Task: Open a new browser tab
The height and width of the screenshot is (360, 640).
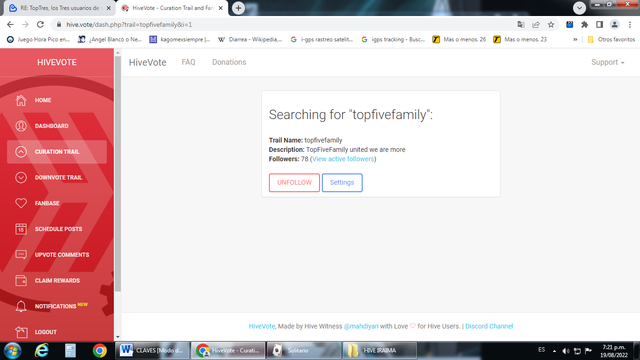Action: pyautogui.click(x=238, y=8)
